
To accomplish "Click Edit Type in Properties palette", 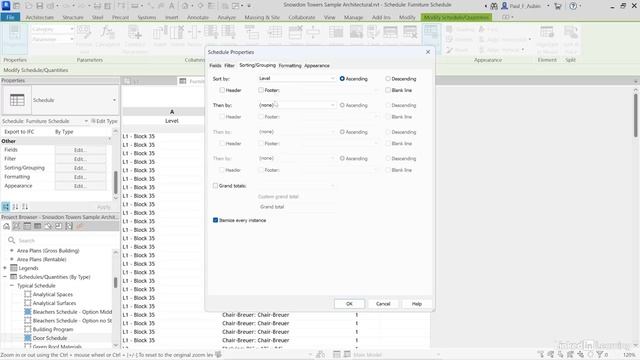I will [104, 121].
